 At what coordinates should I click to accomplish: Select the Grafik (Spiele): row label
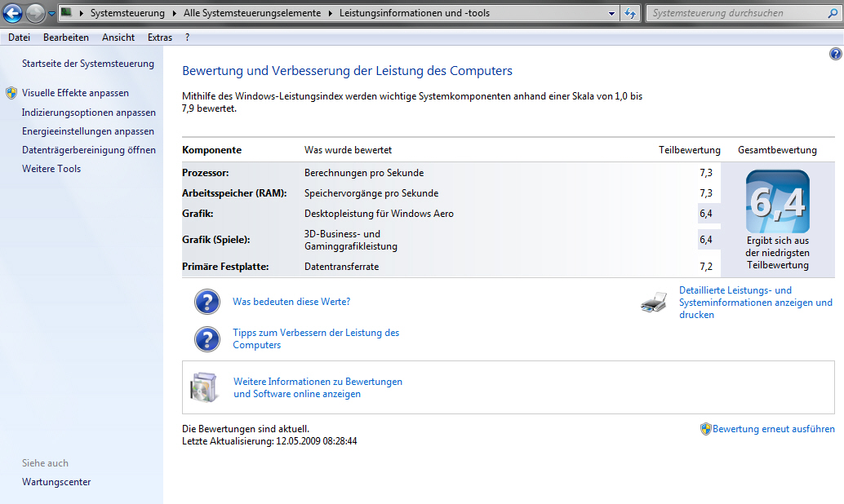215,240
